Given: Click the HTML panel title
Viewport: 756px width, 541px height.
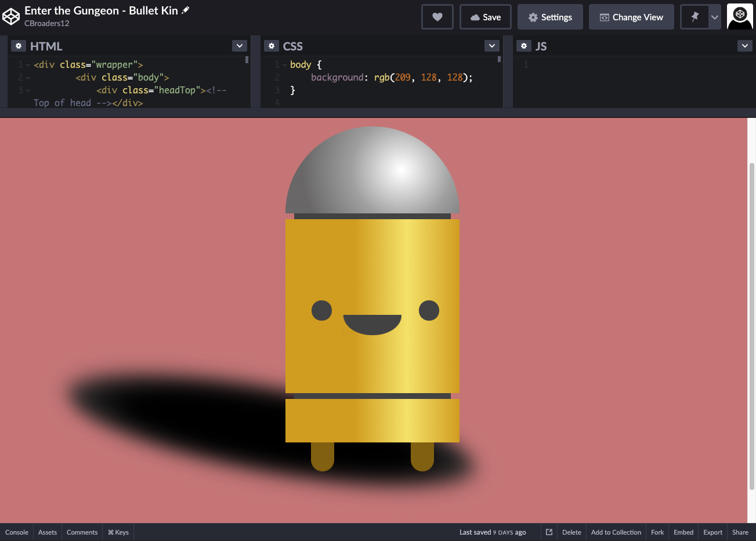Looking at the screenshot, I should tap(46, 46).
